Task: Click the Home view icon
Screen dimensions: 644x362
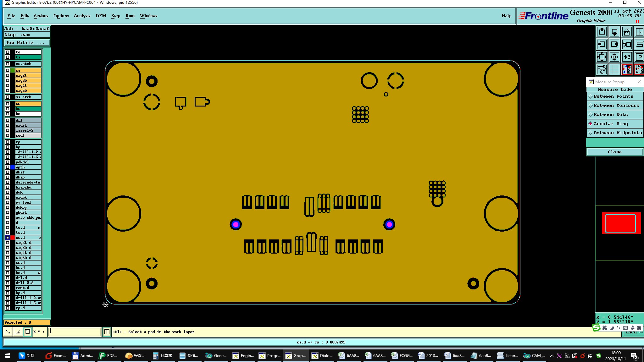Action: tap(627, 32)
